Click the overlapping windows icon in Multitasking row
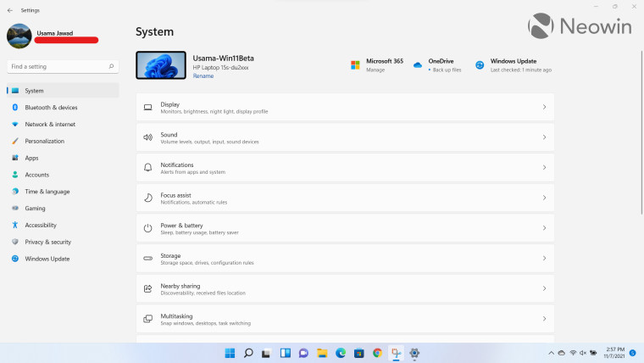This screenshot has width=644, height=363. pos(147,319)
